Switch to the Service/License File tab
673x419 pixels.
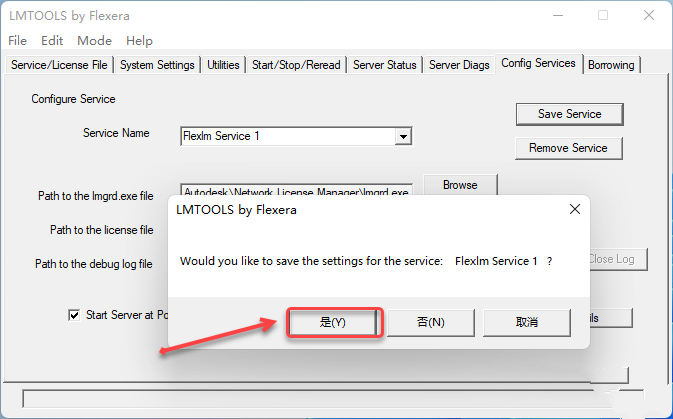(59, 65)
